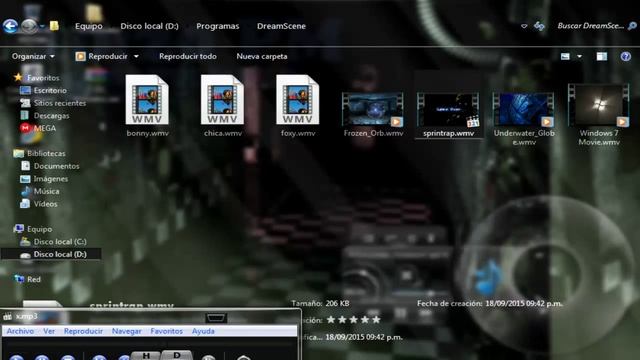This screenshot has width=640, height=360.
Task: Expand the Reproducir dropdown arrow
Action: click(x=136, y=56)
